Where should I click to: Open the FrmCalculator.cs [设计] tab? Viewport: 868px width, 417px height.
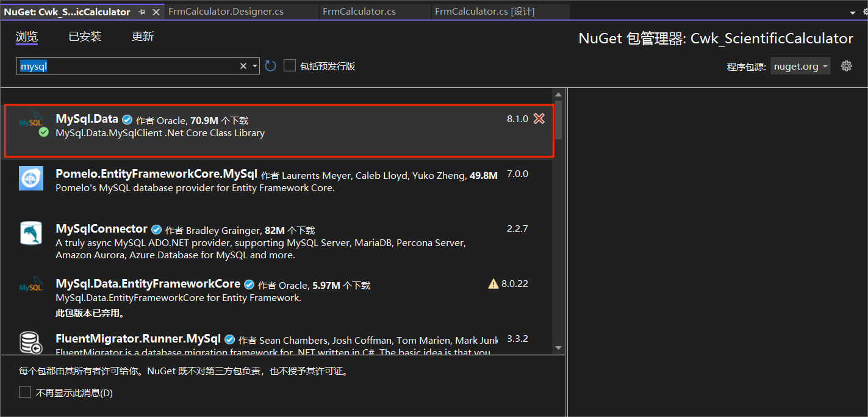coord(484,12)
